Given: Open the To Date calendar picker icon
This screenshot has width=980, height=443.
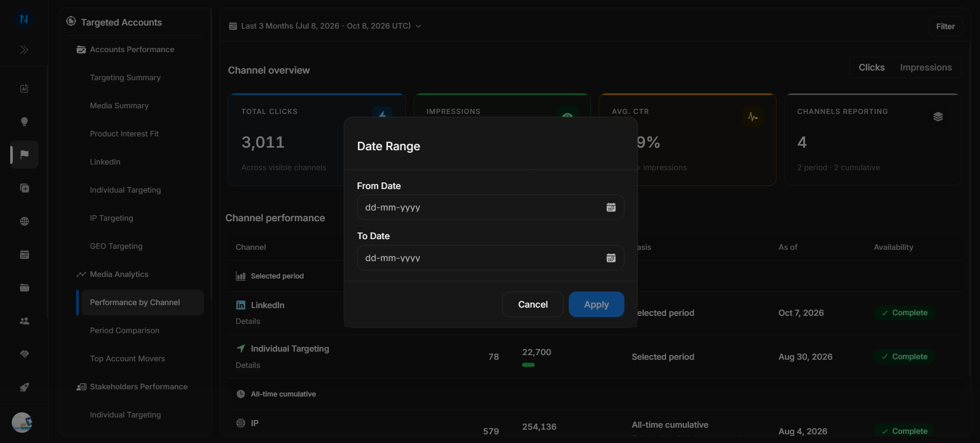Looking at the screenshot, I should click(611, 258).
